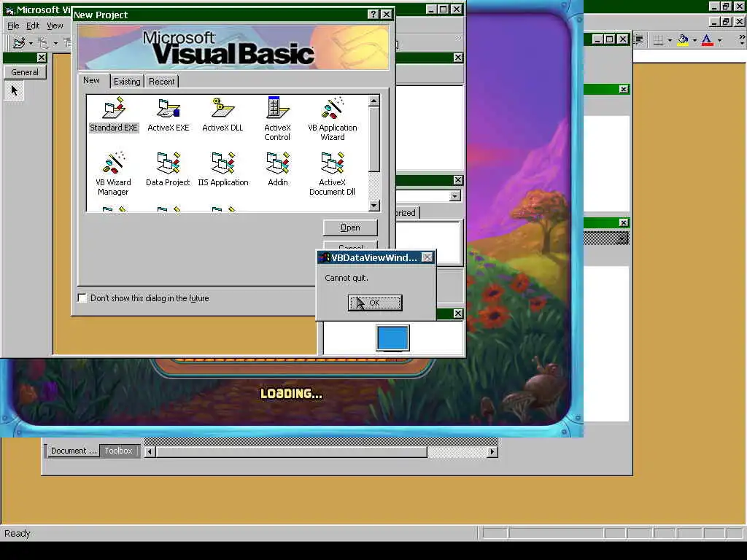This screenshot has width=747, height=560.
Task: Click the up arrow of the project list scrollbar
Action: pos(374,101)
